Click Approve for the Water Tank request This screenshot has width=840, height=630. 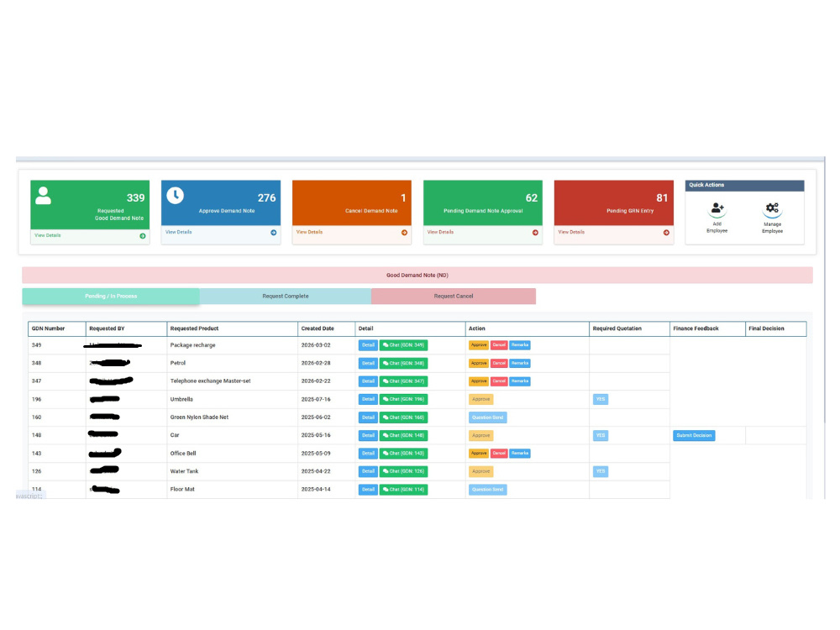click(481, 471)
